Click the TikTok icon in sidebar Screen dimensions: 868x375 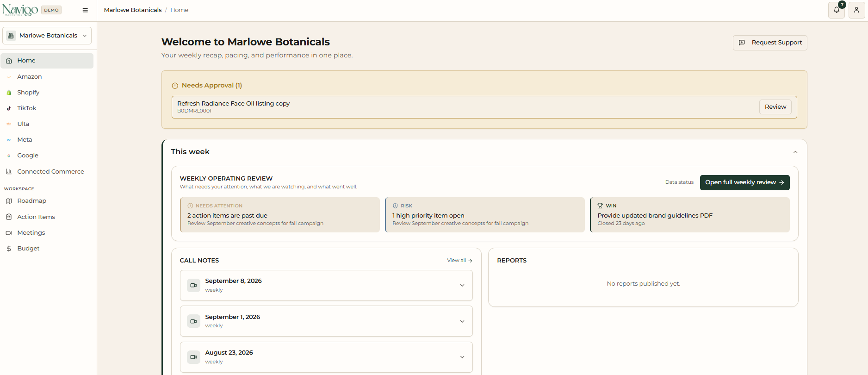coord(9,108)
